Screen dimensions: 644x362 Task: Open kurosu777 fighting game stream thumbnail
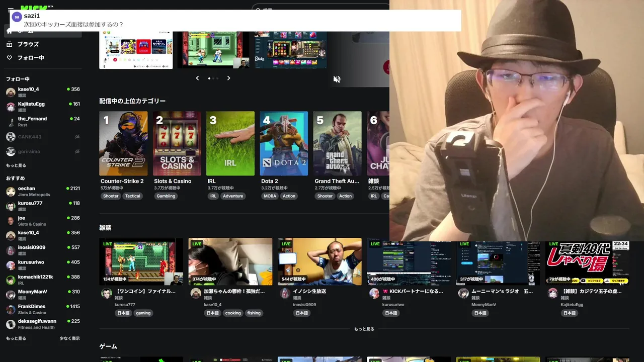141,261
